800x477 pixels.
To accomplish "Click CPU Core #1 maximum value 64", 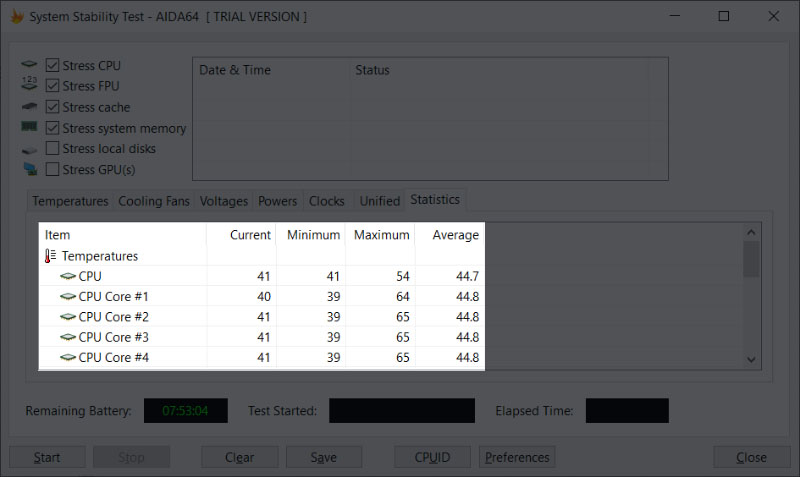I will 403,296.
